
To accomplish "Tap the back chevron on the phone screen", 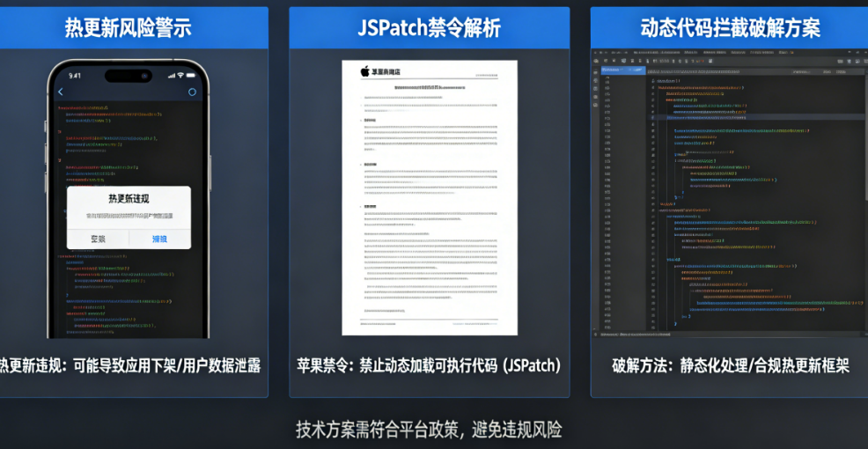I will (x=61, y=92).
